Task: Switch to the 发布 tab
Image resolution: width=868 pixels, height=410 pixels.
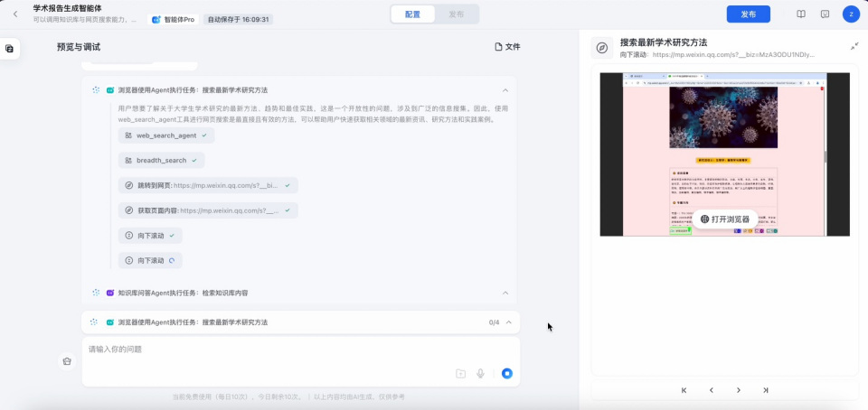Action: [456, 14]
